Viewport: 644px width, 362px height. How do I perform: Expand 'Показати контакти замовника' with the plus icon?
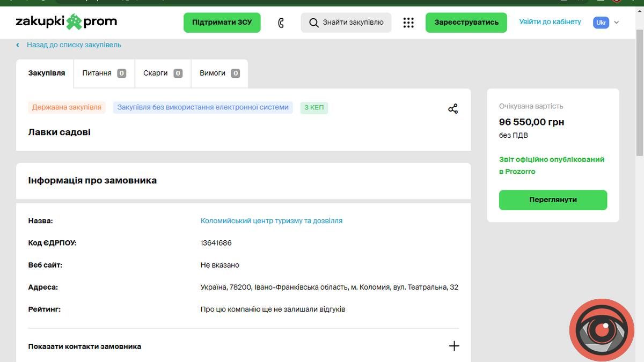tap(454, 346)
